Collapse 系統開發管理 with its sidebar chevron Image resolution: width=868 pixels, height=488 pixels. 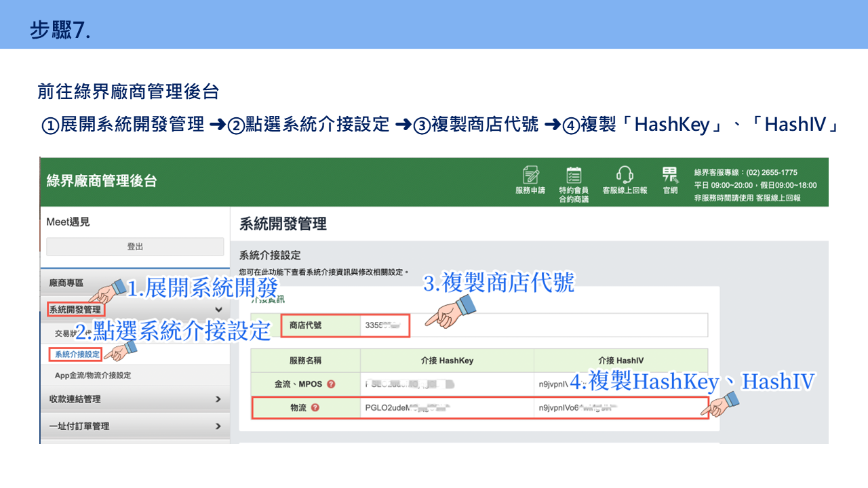point(218,310)
